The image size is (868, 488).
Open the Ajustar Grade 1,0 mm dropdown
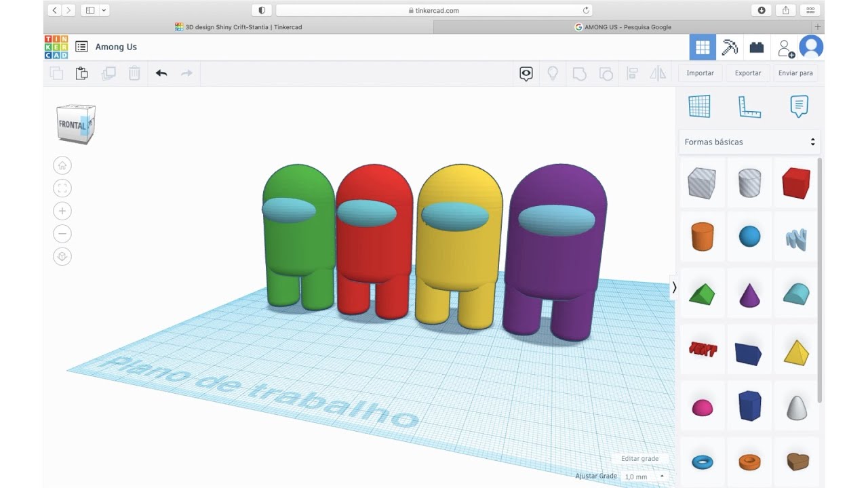click(645, 476)
